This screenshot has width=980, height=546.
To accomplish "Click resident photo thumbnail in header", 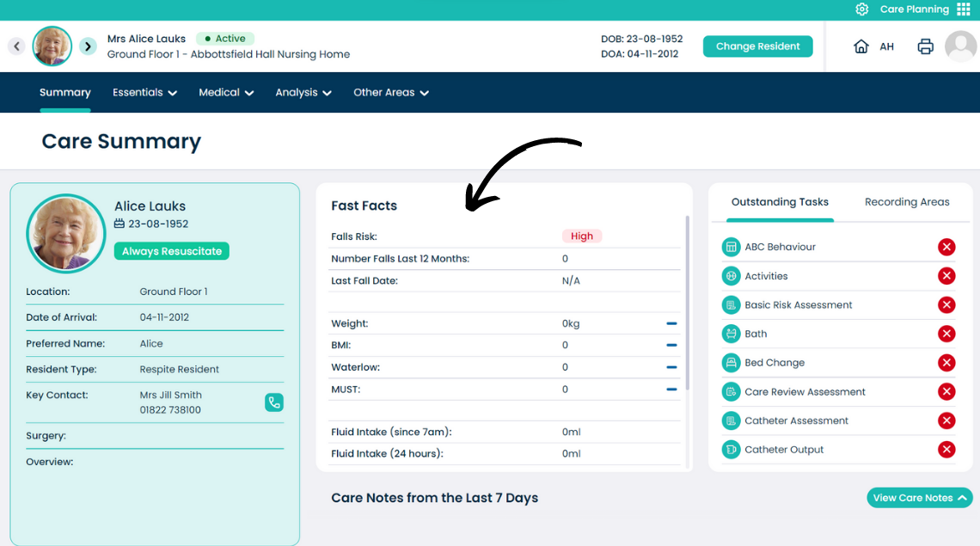I will pos(52,46).
